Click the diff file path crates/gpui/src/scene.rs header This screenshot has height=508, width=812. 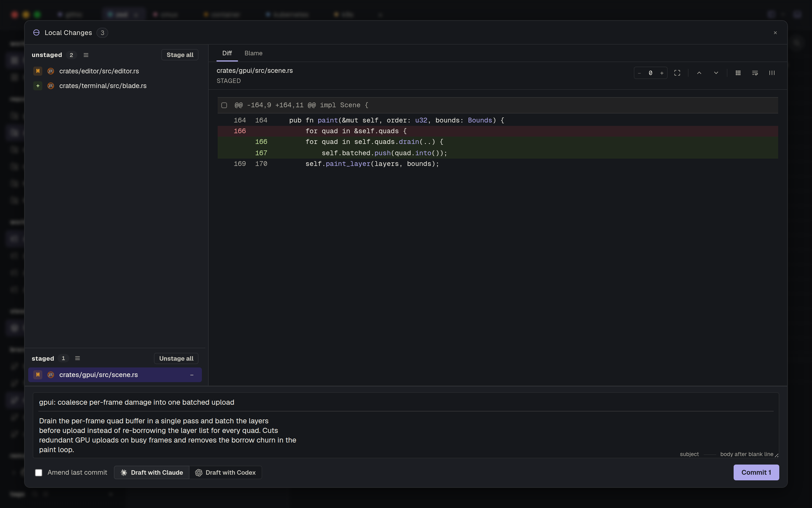click(x=255, y=71)
